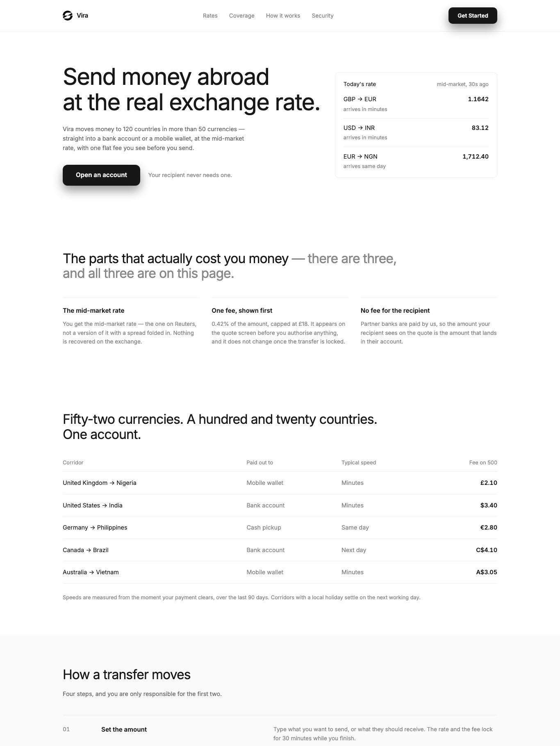The image size is (560, 746).
Task: Click the Open an account button
Action: click(x=101, y=175)
